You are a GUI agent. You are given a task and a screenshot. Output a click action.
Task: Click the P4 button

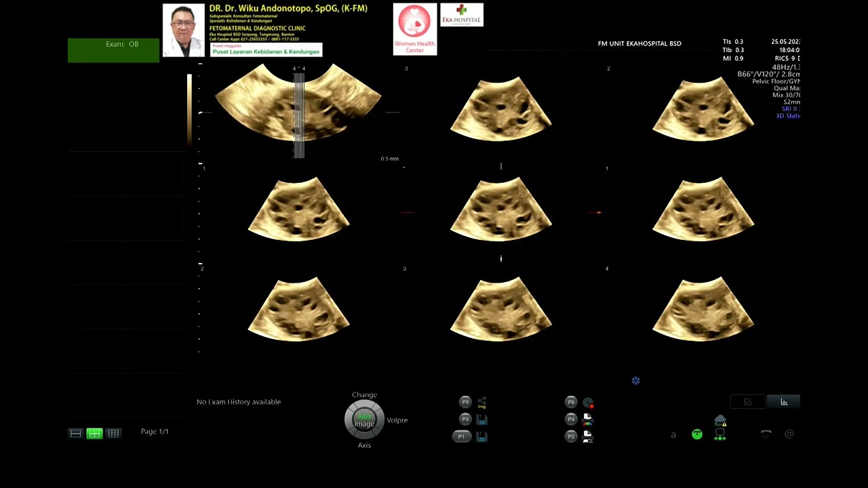(x=571, y=419)
